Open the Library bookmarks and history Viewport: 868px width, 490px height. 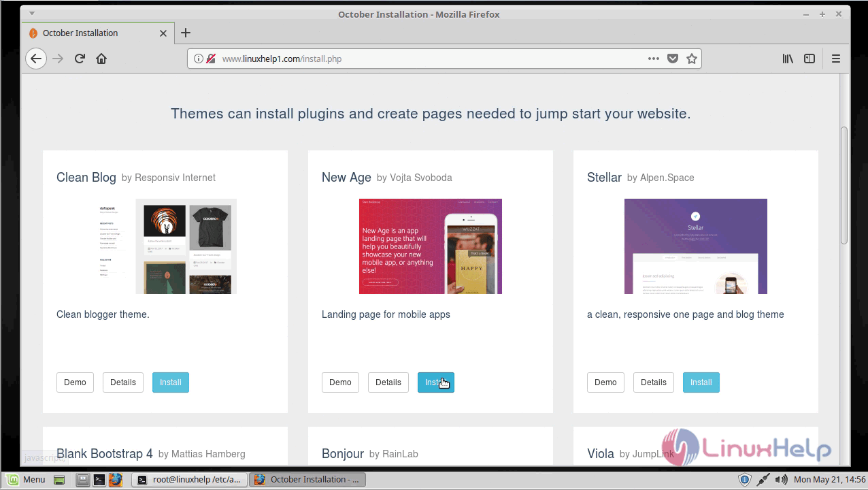(x=788, y=59)
